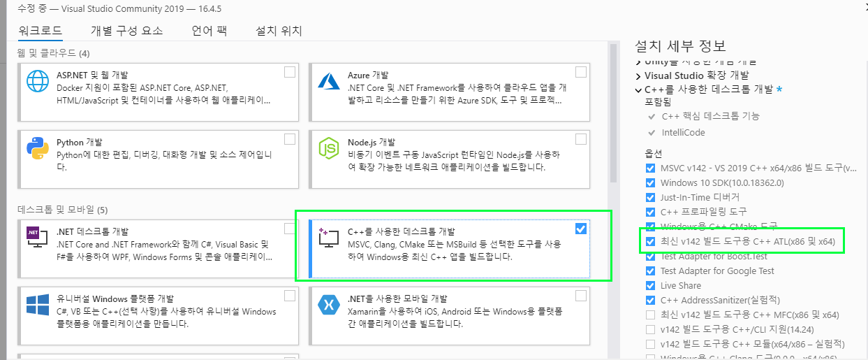Click the 설치 세부 정보 panel title
Viewport: 868px width, 360px height.
[680, 46]
